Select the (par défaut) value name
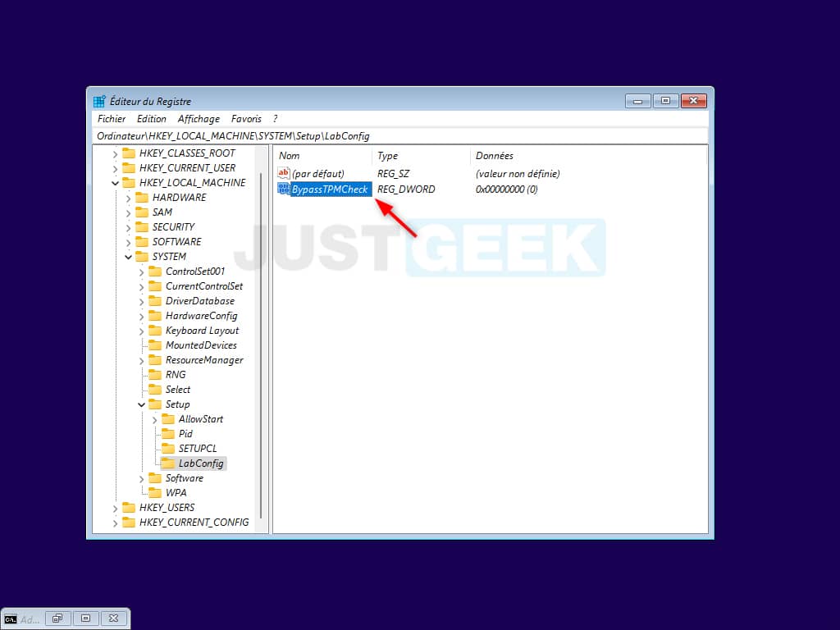Screen dimensions: 840x630 pyautogui.click(x=318, y=174)
